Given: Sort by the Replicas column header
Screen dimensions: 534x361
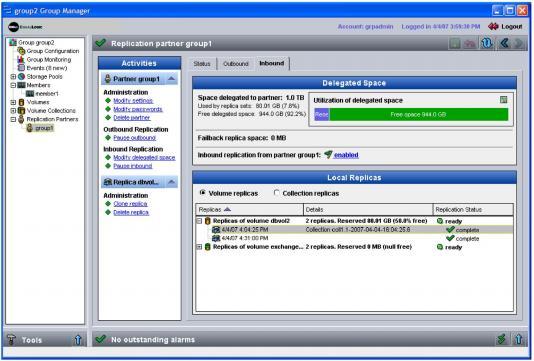Looking at the screenshot, I should click(x=249, y=209).
